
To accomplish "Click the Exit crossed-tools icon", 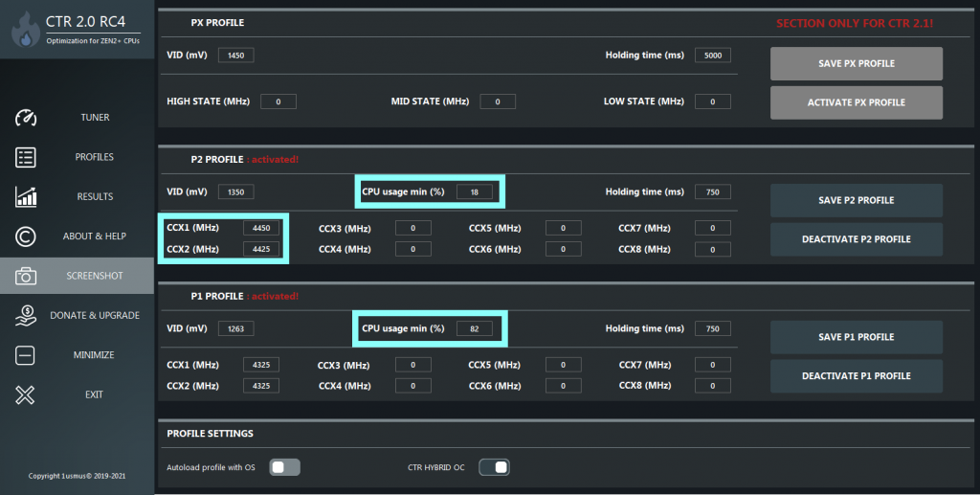I will 26,394.
